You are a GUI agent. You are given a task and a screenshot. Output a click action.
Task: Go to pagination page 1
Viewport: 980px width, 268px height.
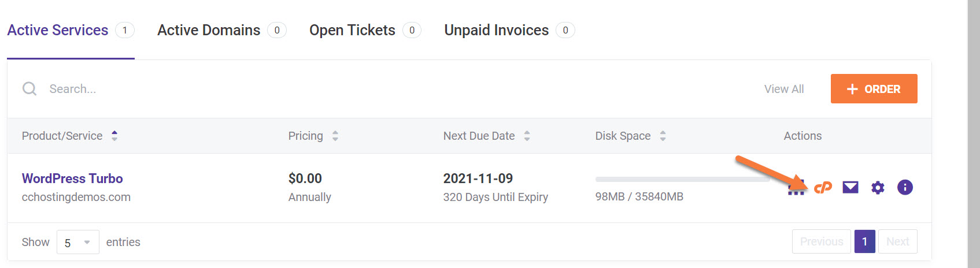[x=864, y=241]
